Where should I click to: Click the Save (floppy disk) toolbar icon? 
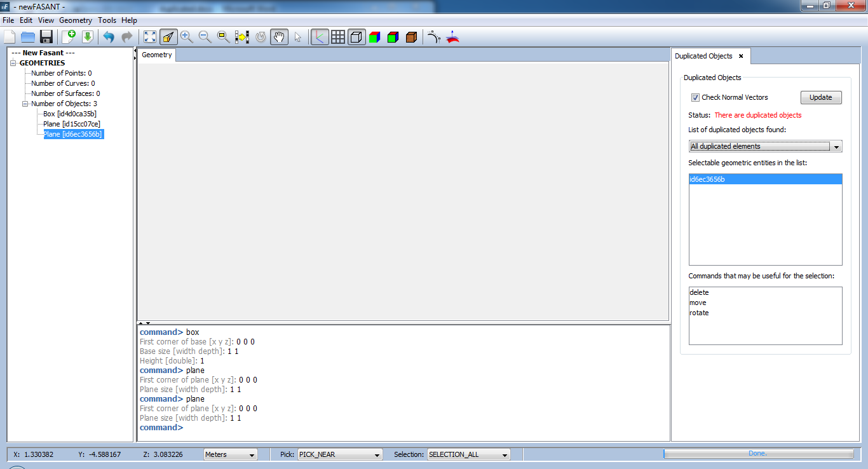pyautogui.click(x=46, y=37)
